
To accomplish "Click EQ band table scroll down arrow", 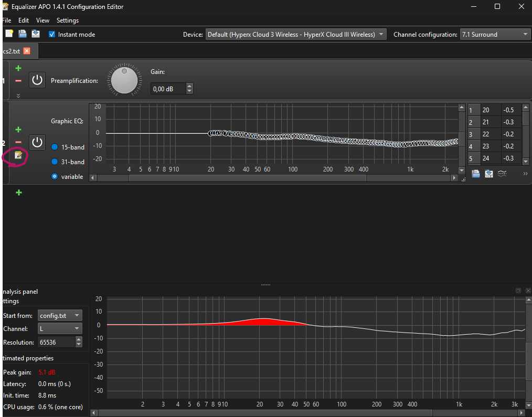I will (526, 162).
